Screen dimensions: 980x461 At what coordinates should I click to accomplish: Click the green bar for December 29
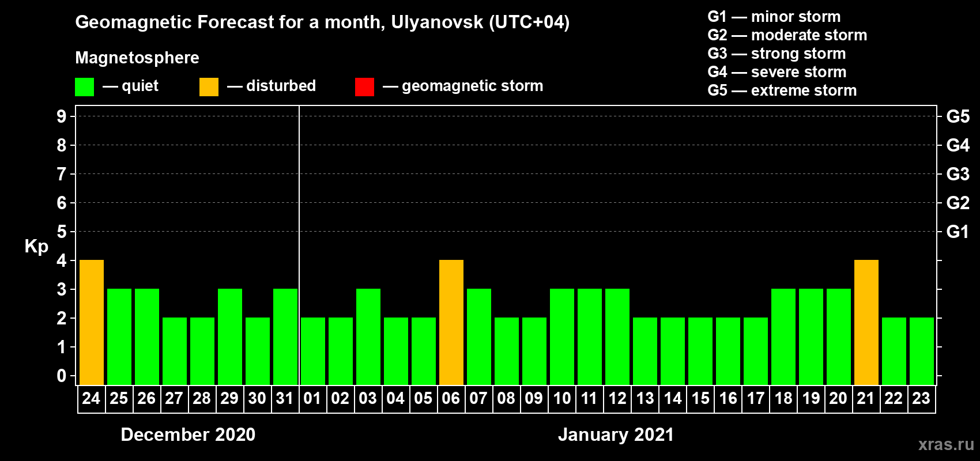coord(230,337)
